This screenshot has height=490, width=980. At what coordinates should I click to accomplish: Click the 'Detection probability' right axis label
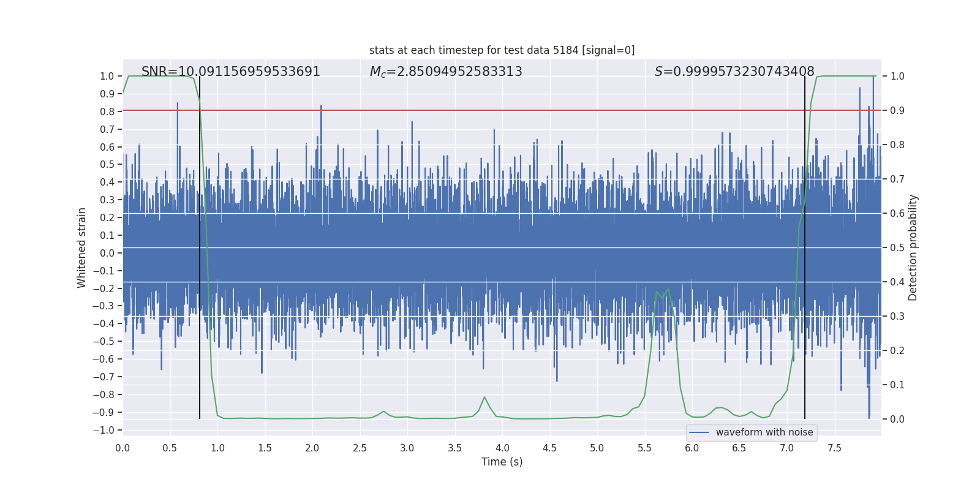tap(913, 247)
